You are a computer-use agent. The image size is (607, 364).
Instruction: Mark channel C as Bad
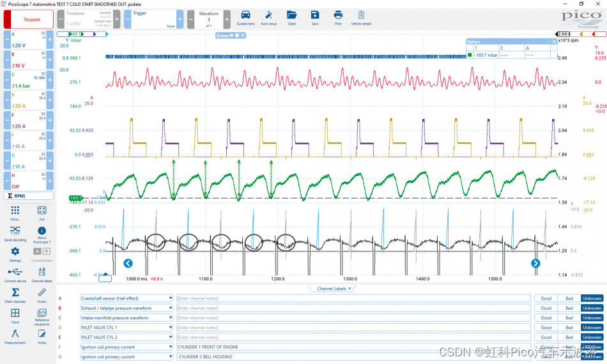[x=569, y=317]
